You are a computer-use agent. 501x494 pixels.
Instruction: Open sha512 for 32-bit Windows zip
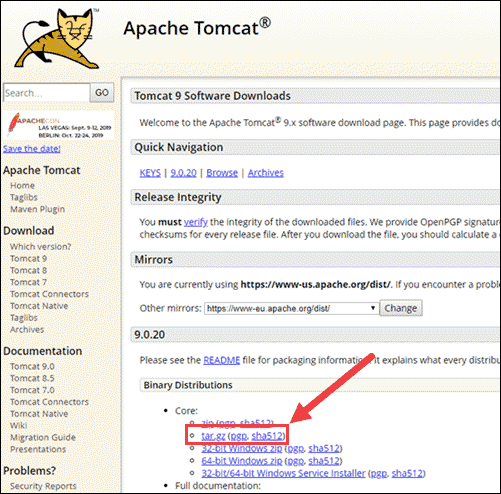point(324,448)
